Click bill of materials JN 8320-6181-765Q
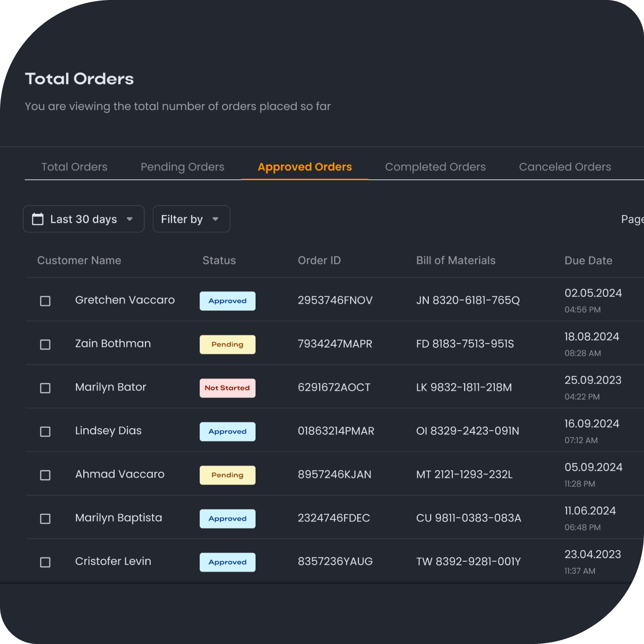Viewport: 644px width, 644px height. tap(468, 300)
